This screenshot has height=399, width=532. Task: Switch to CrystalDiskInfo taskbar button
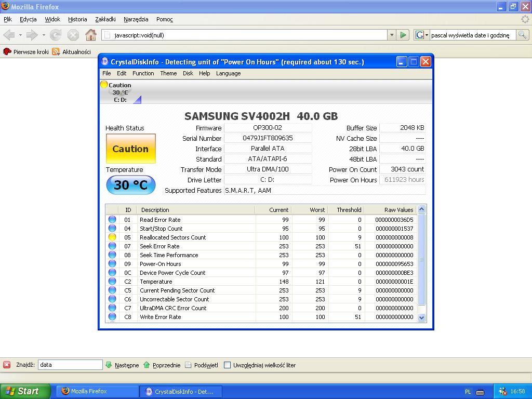pyautogui.click(x=181, y=391)
